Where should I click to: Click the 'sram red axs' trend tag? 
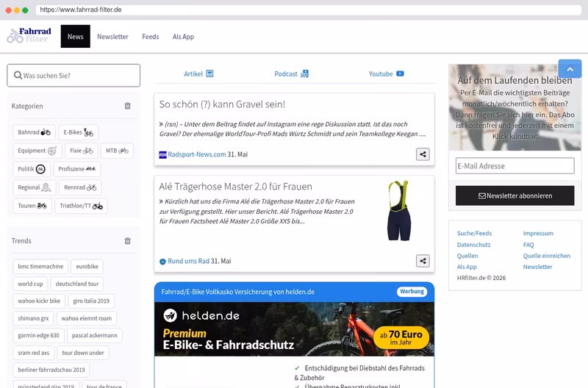coord(33,353)
